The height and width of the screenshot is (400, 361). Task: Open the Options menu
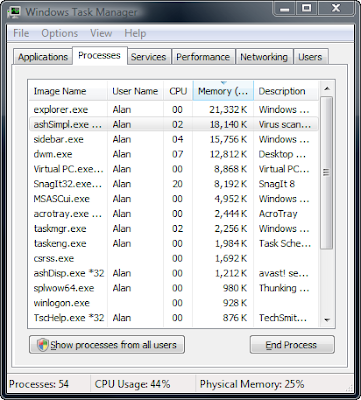point(60,33)
